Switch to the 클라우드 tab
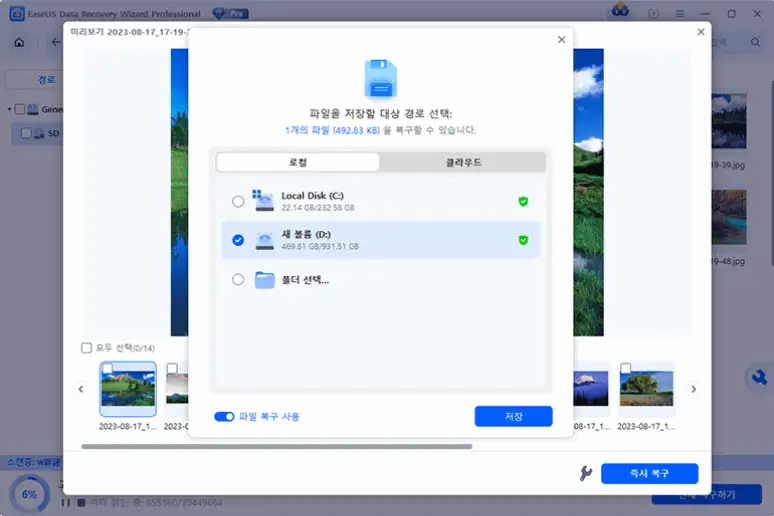774x516 pixels. tap(463, 162)
